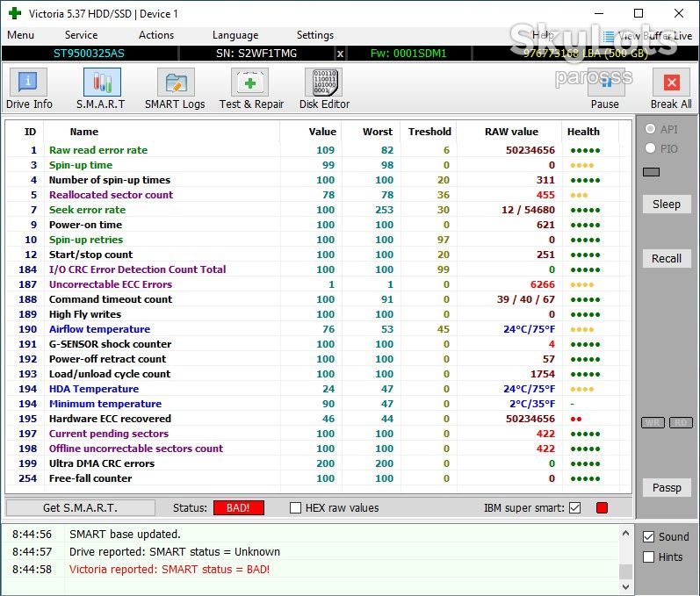Image resolution: width=700 pixels, height=596 pixels.
Task: Click the WR indicator box
Action: coord(653,422)
